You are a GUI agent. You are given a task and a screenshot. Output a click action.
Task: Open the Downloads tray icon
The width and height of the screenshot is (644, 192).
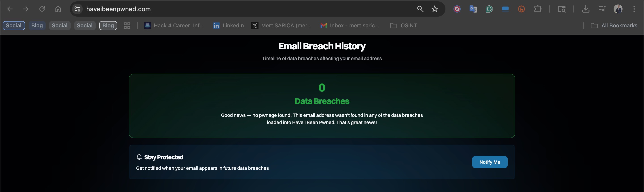[585, 9]
